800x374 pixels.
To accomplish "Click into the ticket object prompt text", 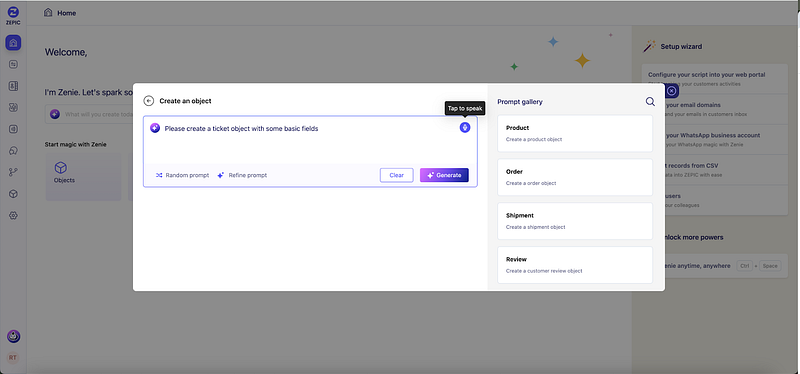I will [x=241, y=129].
